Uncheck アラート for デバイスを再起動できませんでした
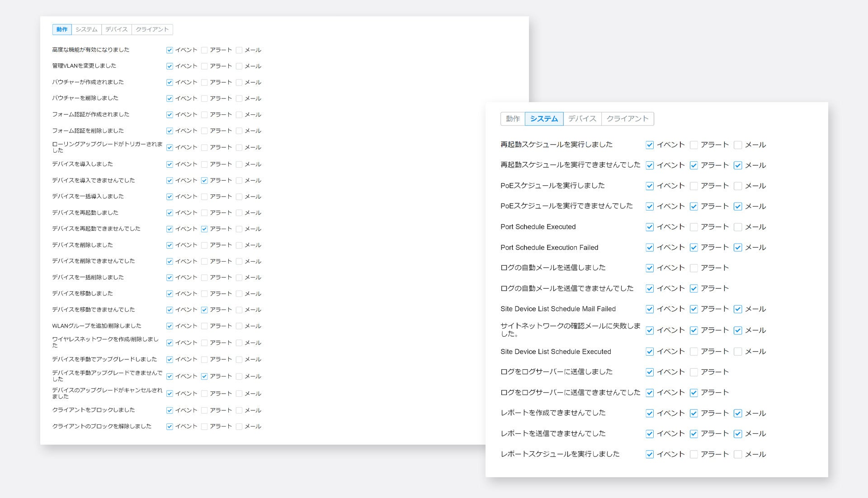This screenshot has width=868, height=498. tap(204, 229)
